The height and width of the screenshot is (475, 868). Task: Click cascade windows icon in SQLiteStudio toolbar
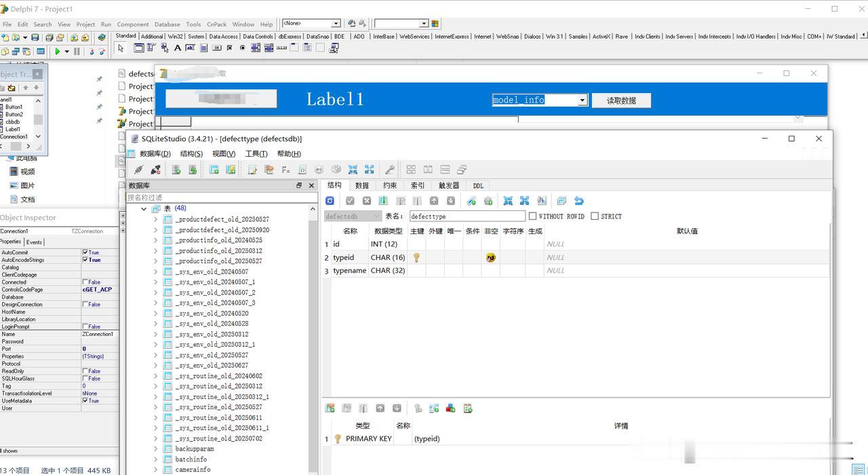pyautogui.click(x=462, y=170)
